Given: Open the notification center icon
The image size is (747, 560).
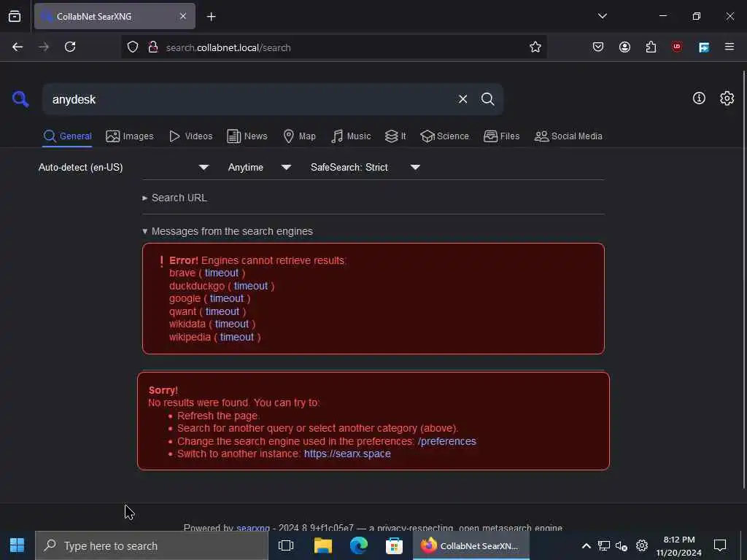Looking at the screenshot, I should tap(720, 545).
